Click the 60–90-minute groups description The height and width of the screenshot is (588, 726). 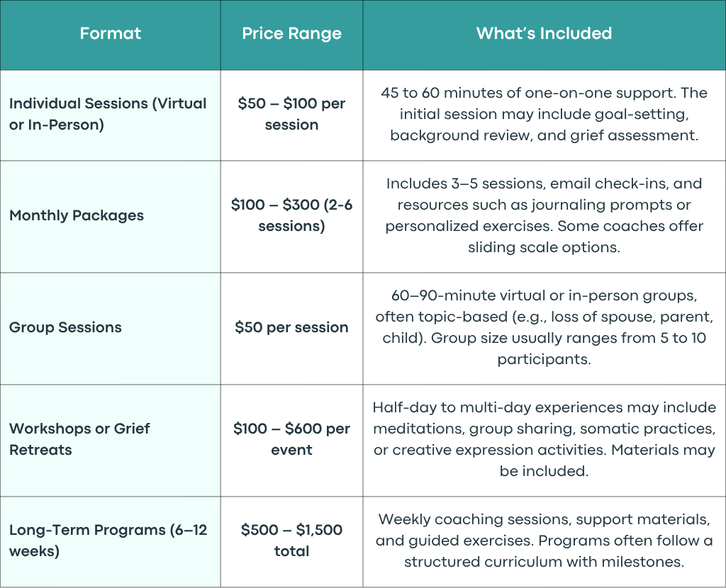544,327
